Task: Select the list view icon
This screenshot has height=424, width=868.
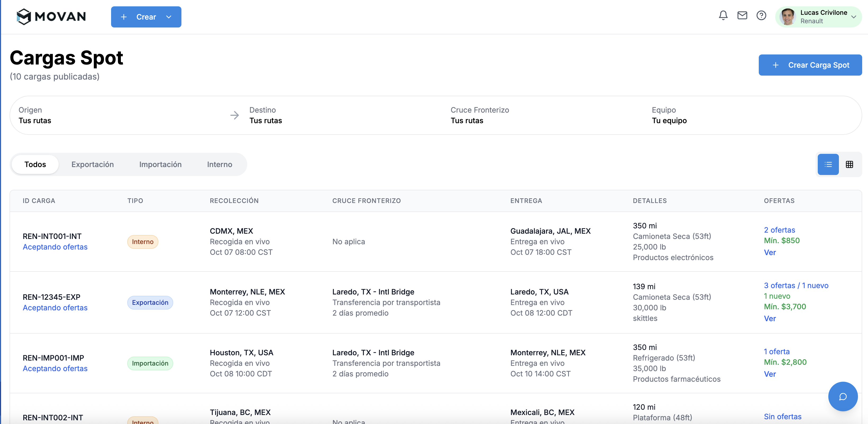Action: click(x=828, y=164)
